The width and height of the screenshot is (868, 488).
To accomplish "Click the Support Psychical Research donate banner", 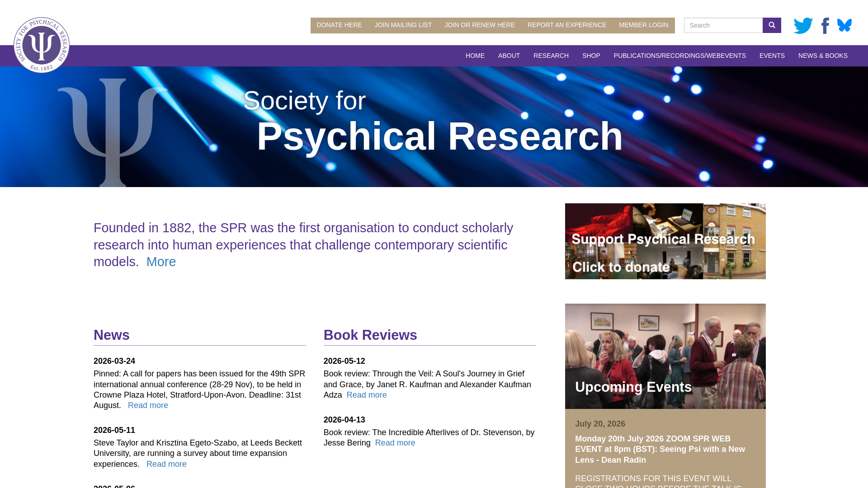I will [x=665, y=241].
